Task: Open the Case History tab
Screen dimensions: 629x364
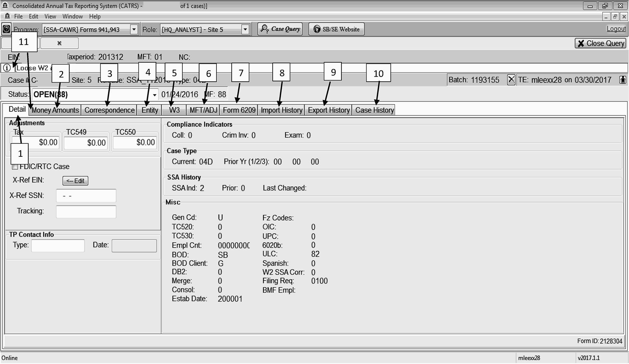Action: pyautogui.click(x=374, y=110)
